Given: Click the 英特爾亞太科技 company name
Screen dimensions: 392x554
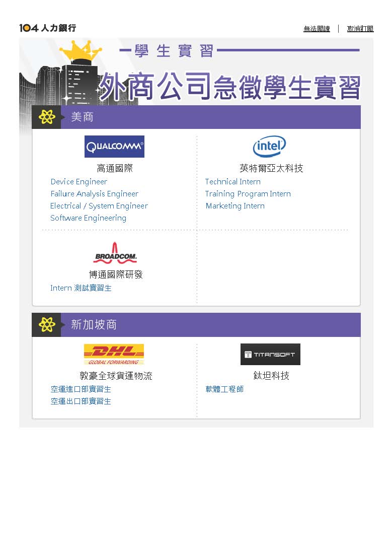Looking at the screenshot, I should 271,168.
